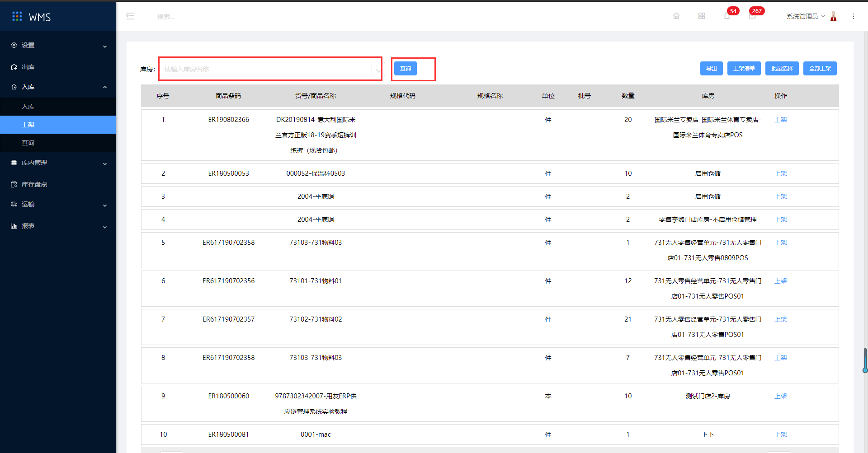Click barcode ER180500060 cell
Viewport: 868px width, 453px height.
tap(228, 396)
